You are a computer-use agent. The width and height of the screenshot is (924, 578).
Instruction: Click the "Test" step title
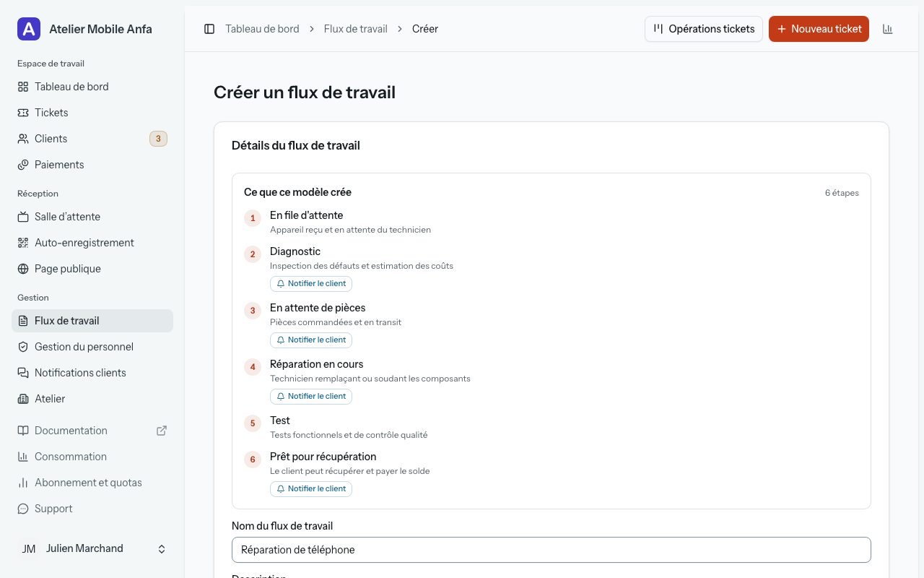pyautogui.click(x=280, y=420)
